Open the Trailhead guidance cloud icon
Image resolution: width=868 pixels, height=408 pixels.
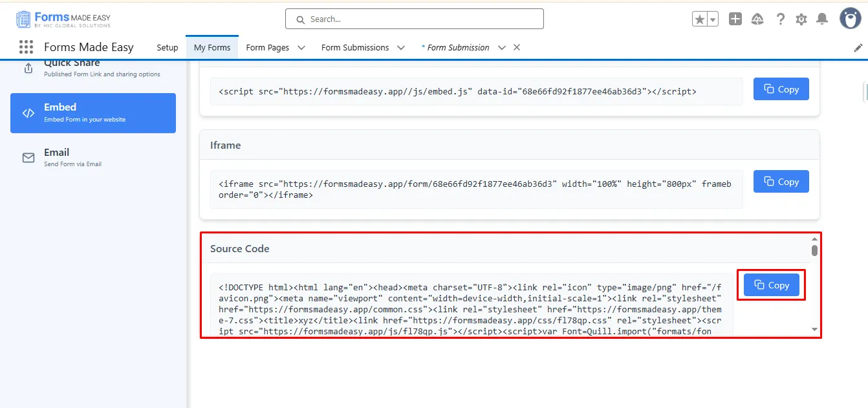[757, 19]
